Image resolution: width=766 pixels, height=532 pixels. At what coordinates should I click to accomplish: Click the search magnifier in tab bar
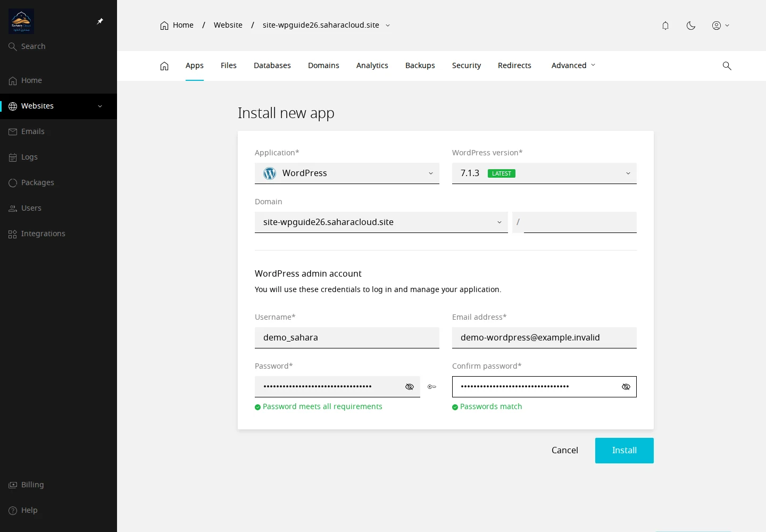tap(727, 66)
